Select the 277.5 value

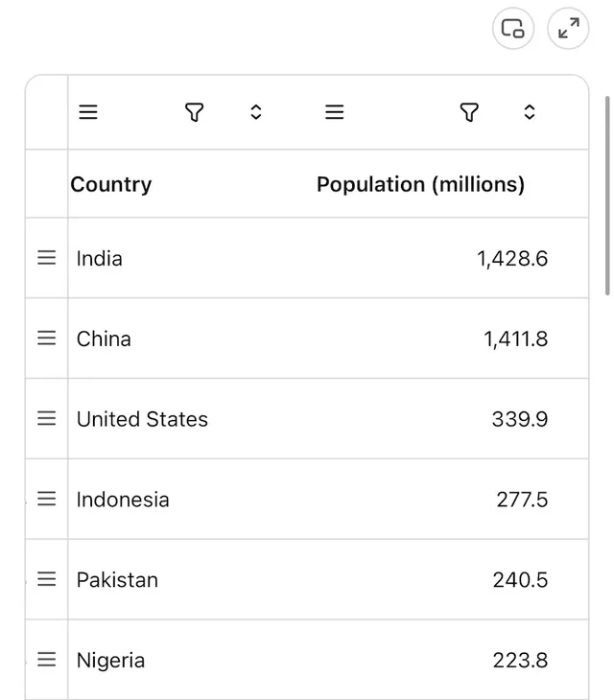tap(522, 500)
